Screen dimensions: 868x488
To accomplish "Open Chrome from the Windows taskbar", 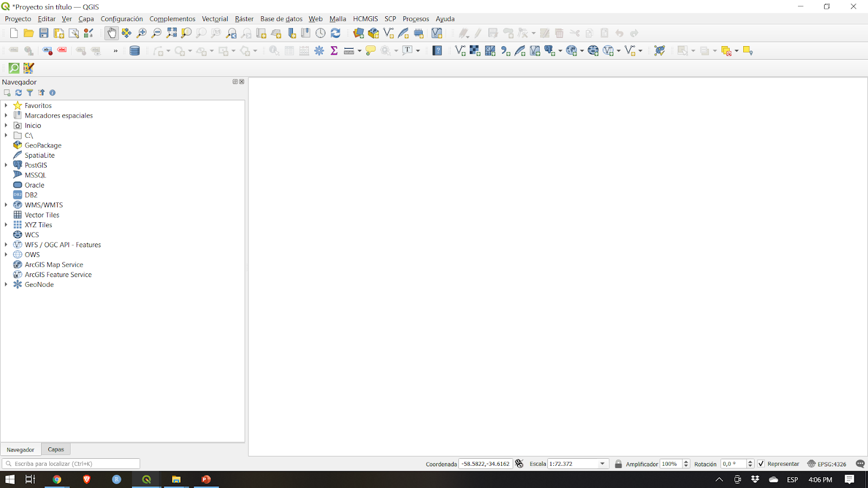I will point(57,479).
